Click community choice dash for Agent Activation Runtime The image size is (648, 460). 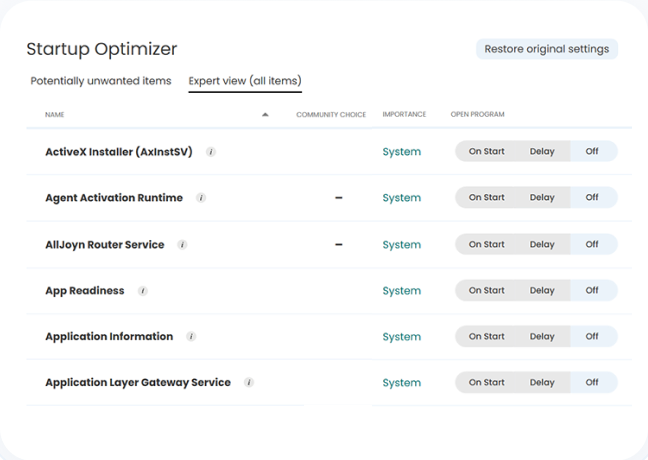pyautogui.click(x=338, y=198)
